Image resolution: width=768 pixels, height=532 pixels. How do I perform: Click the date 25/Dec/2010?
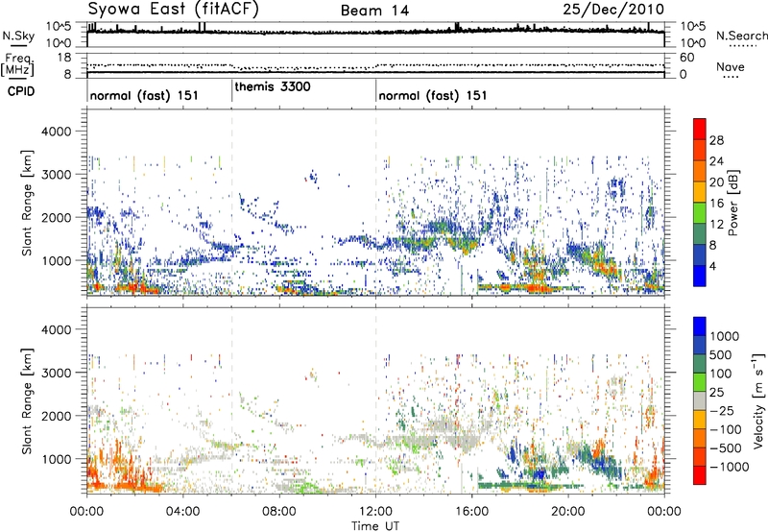[x=613, y=10]
